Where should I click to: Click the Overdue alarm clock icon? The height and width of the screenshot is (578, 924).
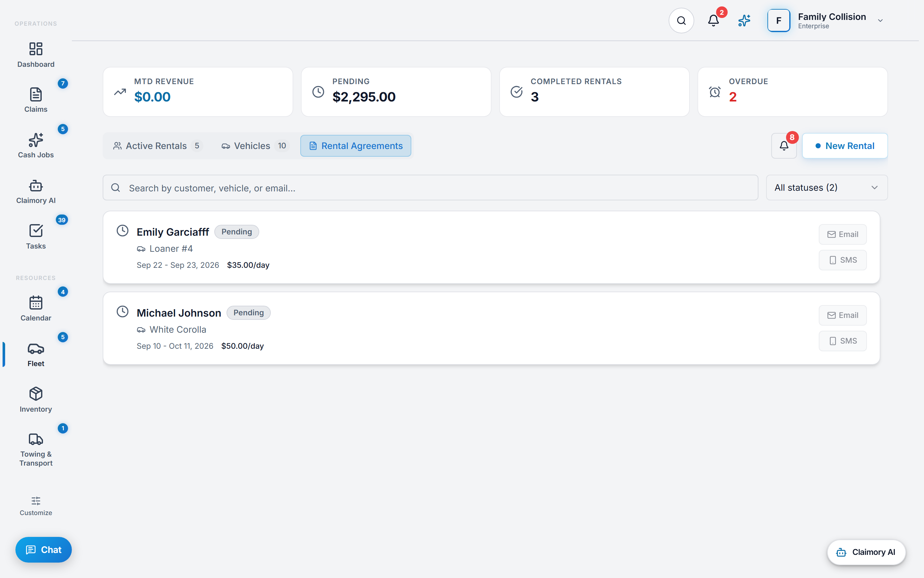click(715, 92)
